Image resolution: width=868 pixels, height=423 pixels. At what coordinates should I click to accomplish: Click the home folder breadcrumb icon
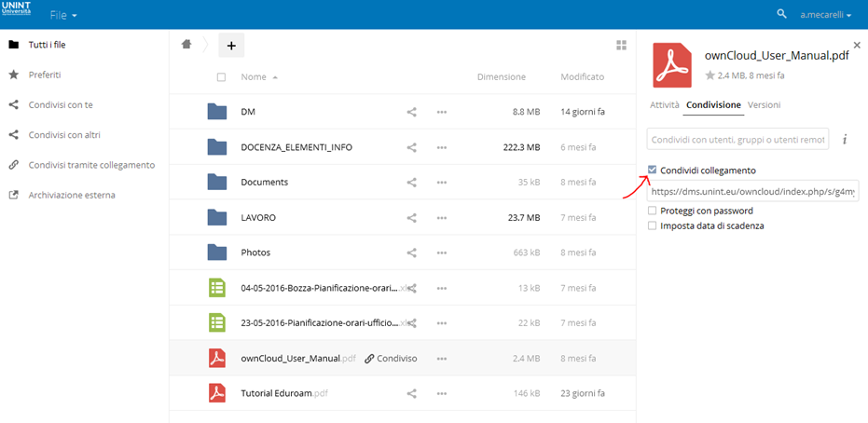point(187,45)
